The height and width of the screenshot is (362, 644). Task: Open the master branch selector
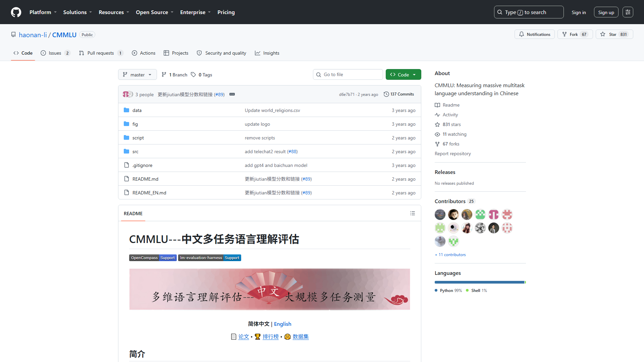[138, 74]
